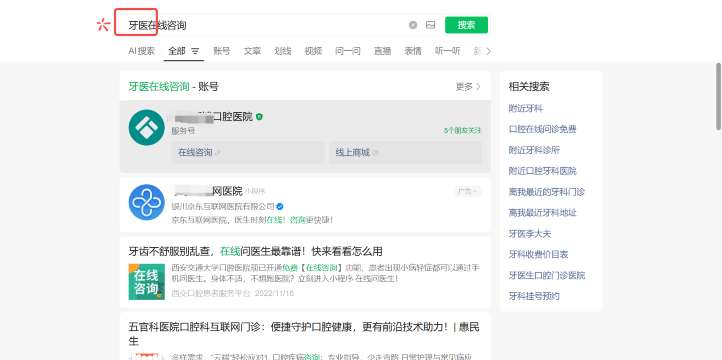Viewport: 722px width, 360px height.
Task: Switch to 文章 tab
Action: click(252, 51)
